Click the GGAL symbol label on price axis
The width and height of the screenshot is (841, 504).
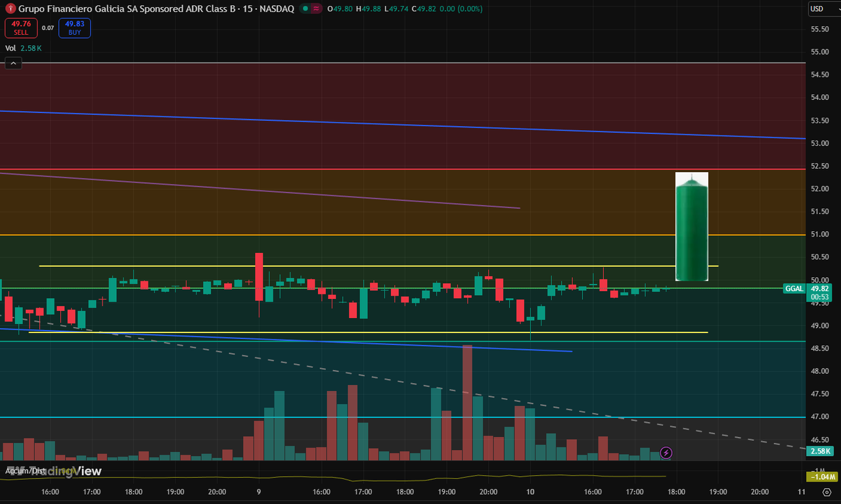point(794,288)
